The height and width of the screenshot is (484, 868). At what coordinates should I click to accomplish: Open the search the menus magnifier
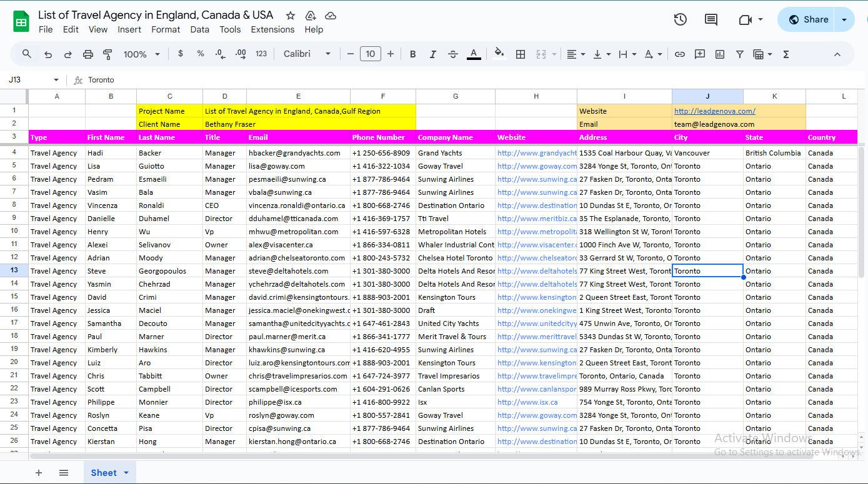(27, 54)
